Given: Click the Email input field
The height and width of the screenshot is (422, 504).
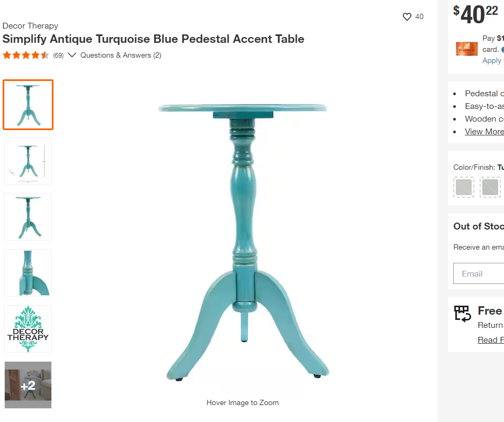Looking at the screenshot, I should 478,273.
